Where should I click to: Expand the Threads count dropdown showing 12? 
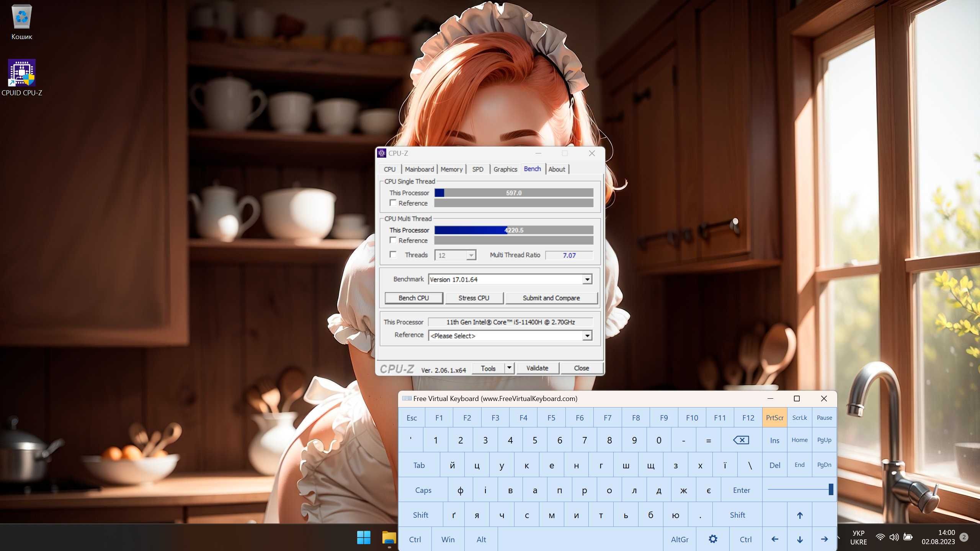pos(470,254)
